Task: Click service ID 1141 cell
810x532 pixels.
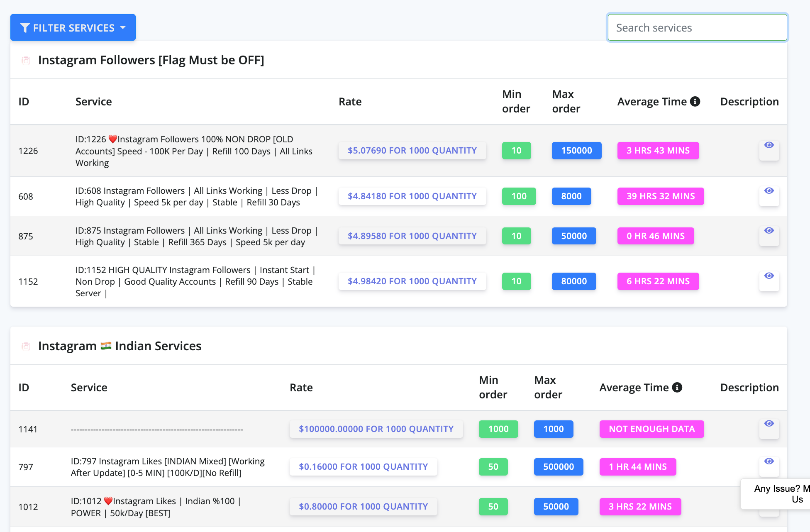Action: (x=28, y=430)
